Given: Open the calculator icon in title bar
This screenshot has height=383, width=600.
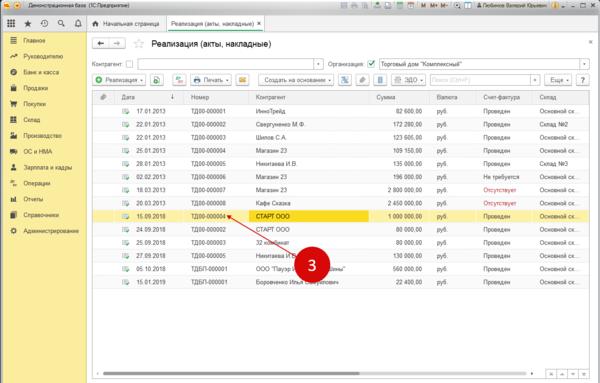Looking at the screenshot, I should pyautogui.click(x=400, y=5).
